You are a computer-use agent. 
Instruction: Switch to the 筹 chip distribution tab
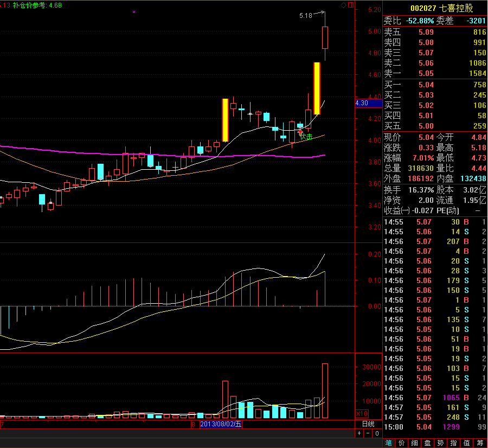coord(480,443)
